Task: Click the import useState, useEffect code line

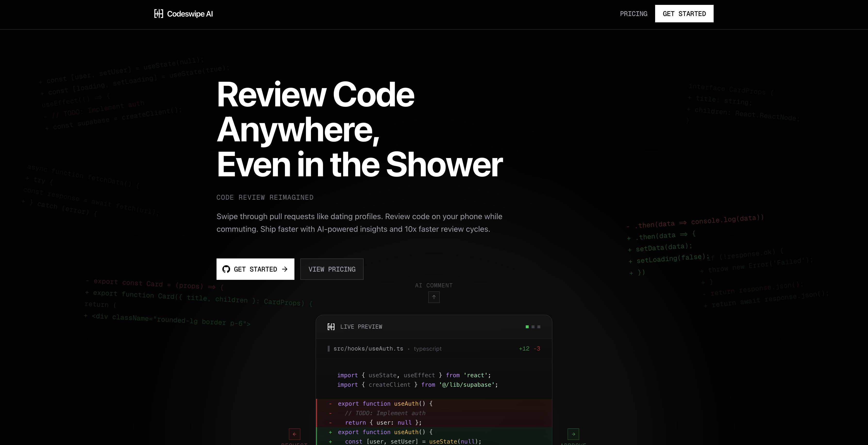Action: pos(414,375)
